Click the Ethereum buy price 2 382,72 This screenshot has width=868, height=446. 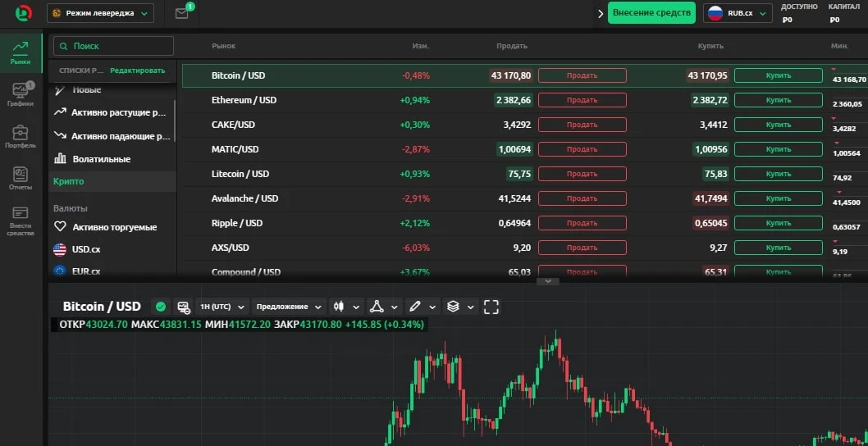pos(710,100)
